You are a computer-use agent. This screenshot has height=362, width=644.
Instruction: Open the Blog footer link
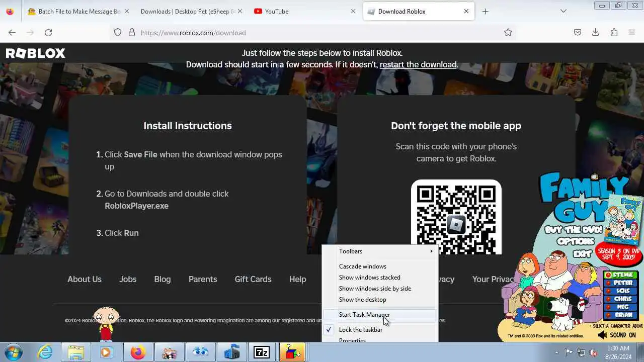[x=163, y=280]
